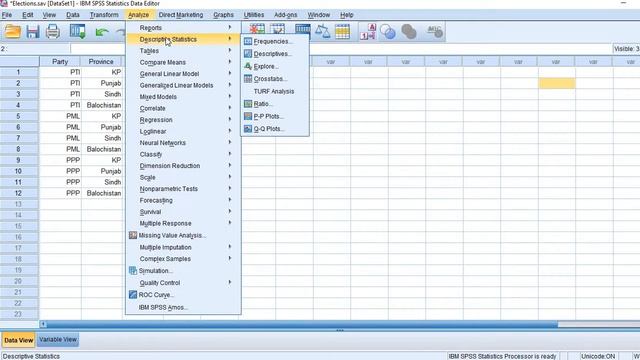This screenshot has height=360, width=640.
Task: Open the Direct Marketing menu
Action: click(x=181, y=15)
